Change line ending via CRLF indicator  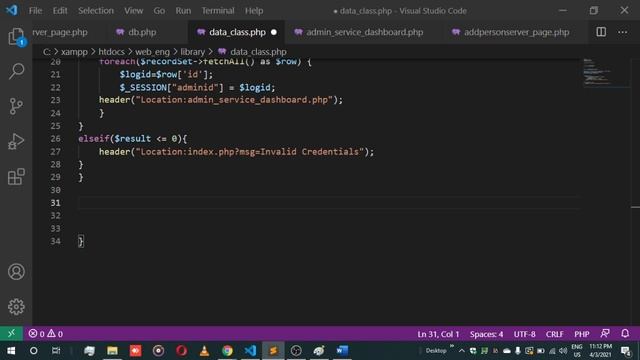click(554, 334)
